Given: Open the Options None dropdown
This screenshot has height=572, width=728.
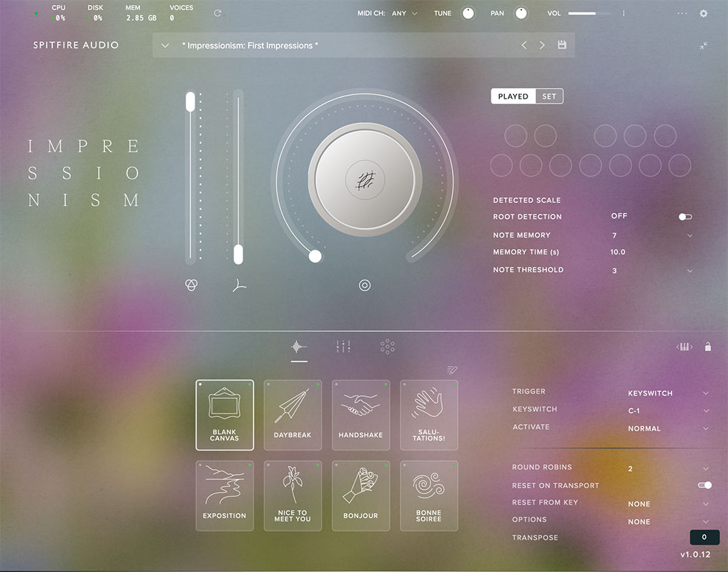Looking at the screenshot, I should click(706, 522).
